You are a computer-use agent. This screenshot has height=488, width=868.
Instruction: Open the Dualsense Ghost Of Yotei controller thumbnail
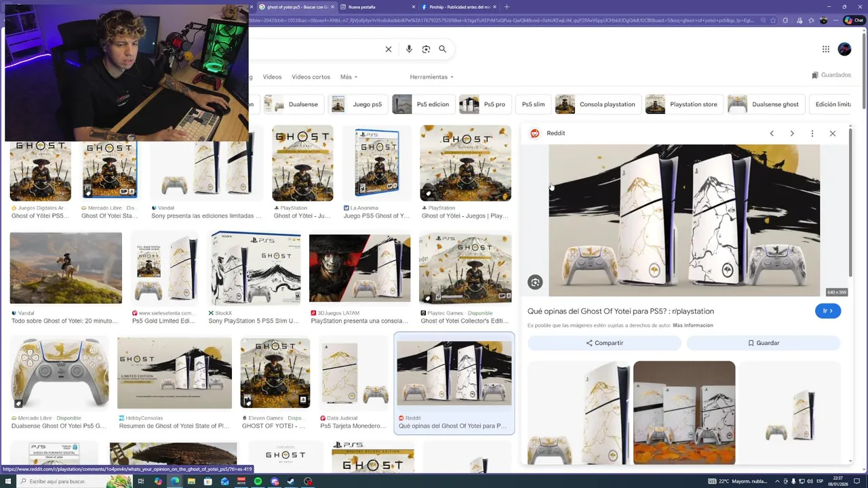[x=59, y=374]
